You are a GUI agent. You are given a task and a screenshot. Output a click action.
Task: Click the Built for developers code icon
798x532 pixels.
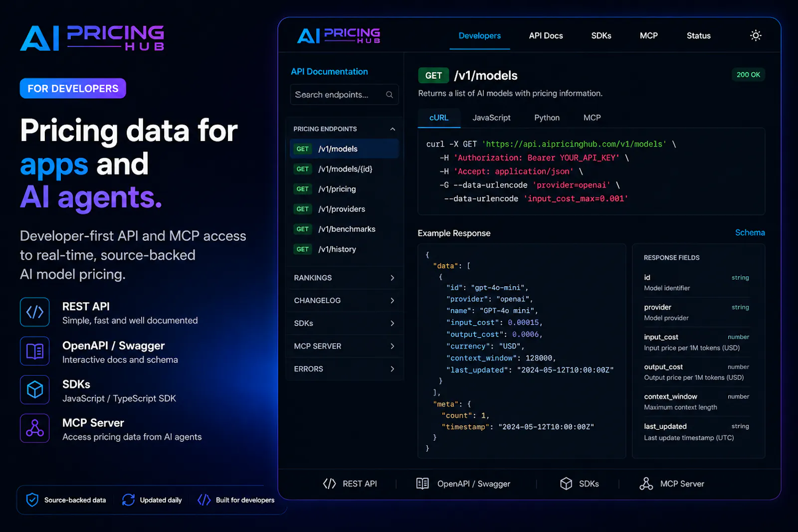204,500
